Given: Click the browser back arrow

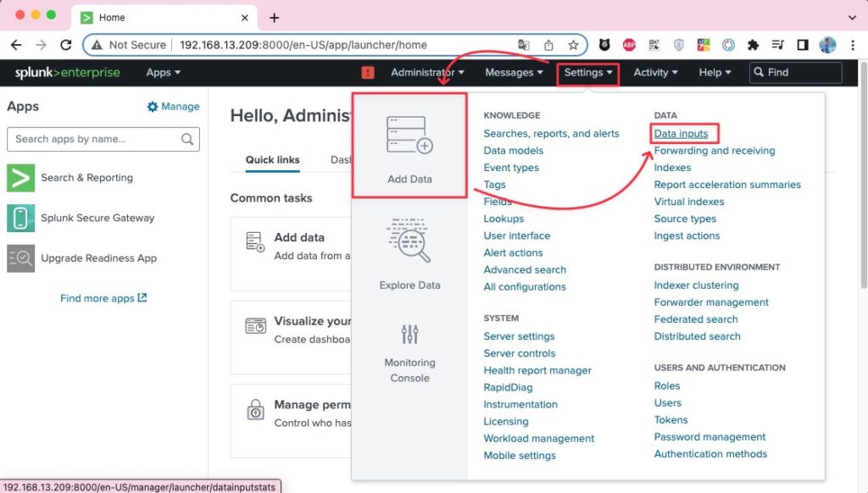Looking at the screenshot, I should (16, 45).
